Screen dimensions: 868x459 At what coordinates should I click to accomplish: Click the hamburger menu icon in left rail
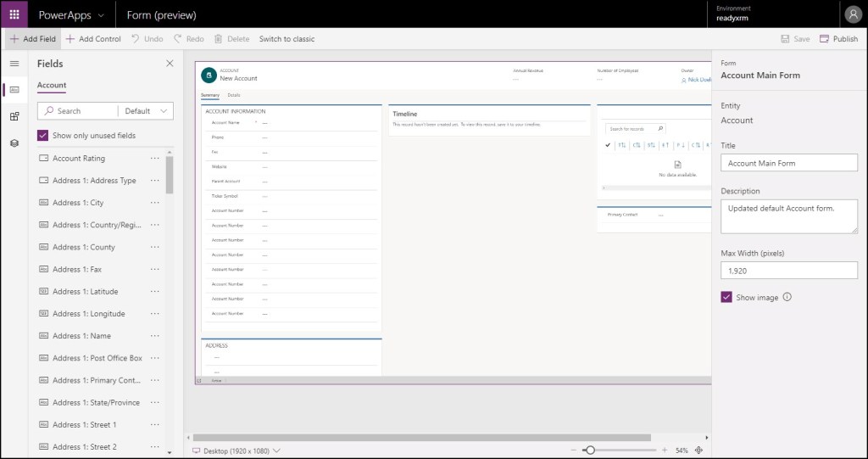pos(14,64)
